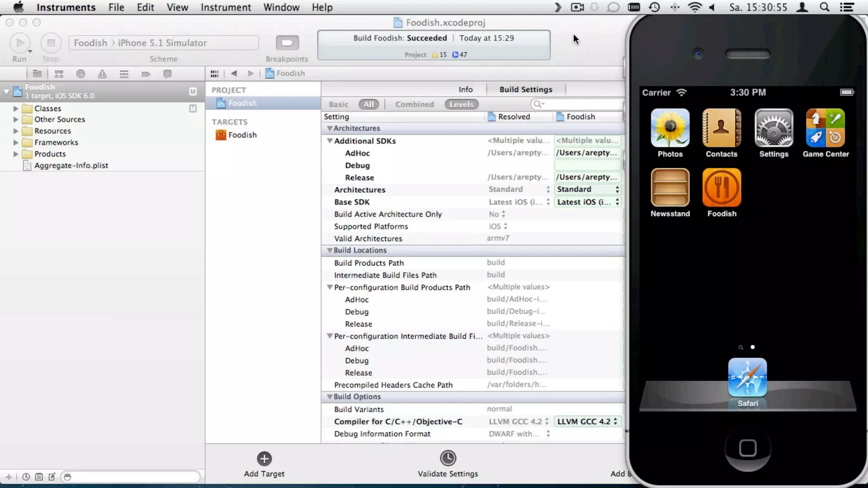Select the Foodish target in the list
This screenshot has width=868, height=488.
coord(242,135)
